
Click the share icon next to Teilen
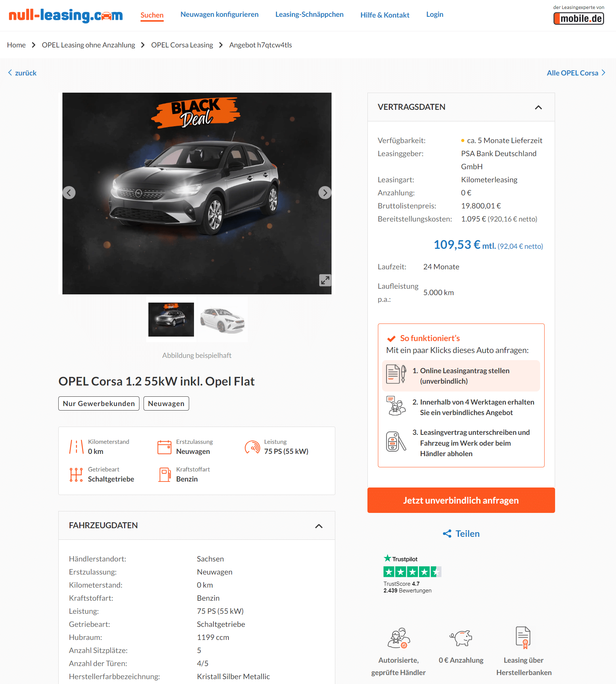[x=447, y=534]
